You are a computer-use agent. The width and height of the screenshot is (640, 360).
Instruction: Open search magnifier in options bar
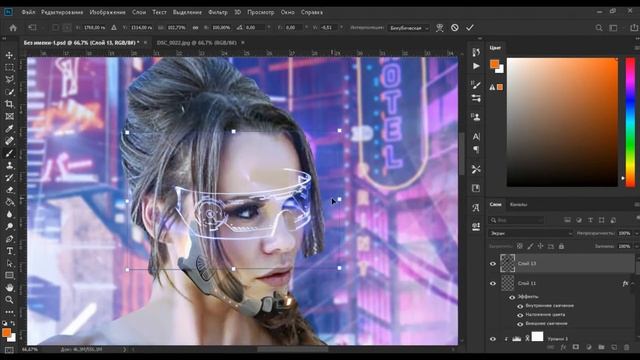point(599,28)
